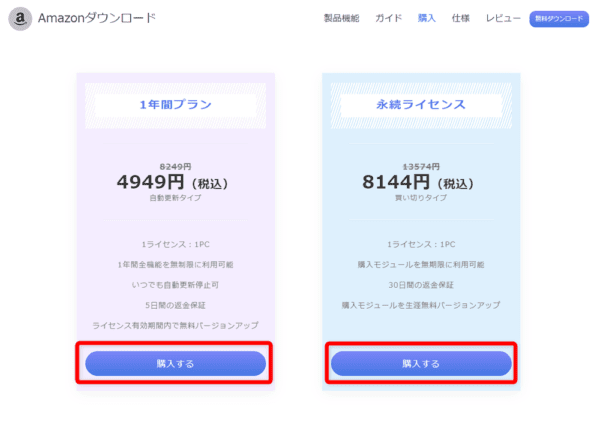This screenshot has height=431, width=600.
Task: Click the いつでも自動更新停止可 feature line
Action: tap(175, 284)
